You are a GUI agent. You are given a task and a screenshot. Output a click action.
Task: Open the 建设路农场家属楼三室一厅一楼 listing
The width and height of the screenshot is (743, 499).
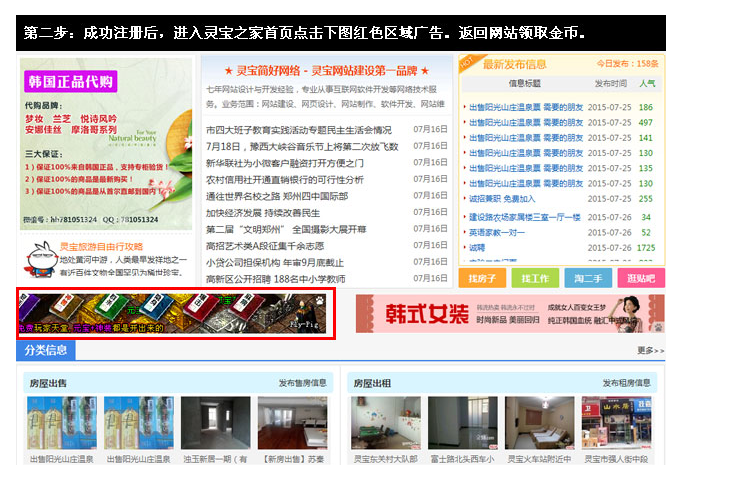click(525, 217)
